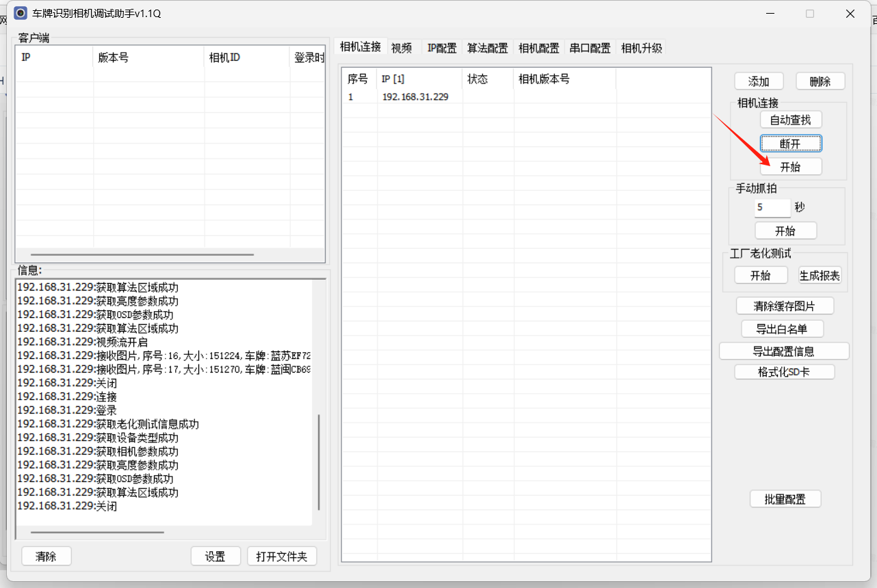The width and height of the screenshot is (877, 588).
Task: Switch to the 视频 tab
Action: click(x=402, y=48)
